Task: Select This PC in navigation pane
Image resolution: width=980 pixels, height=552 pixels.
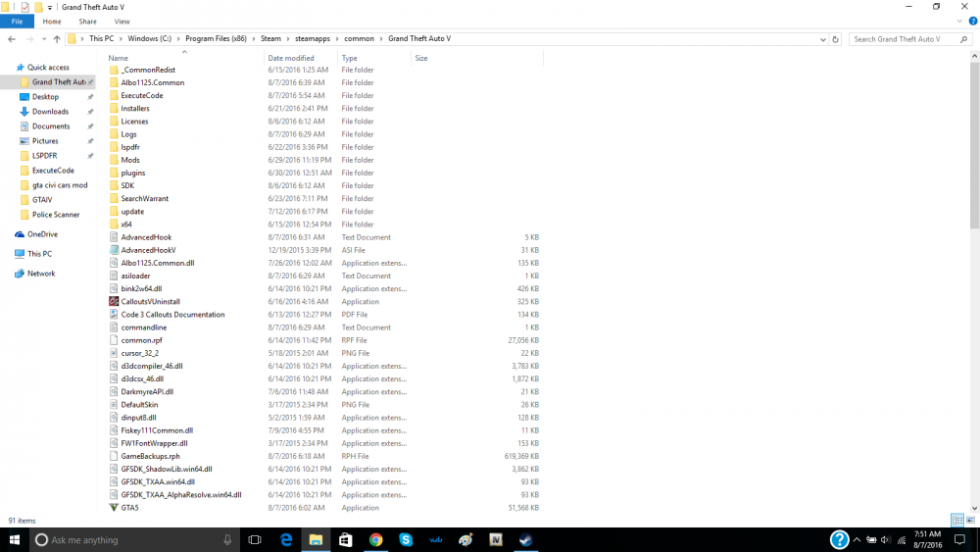Action: [39, 254]
